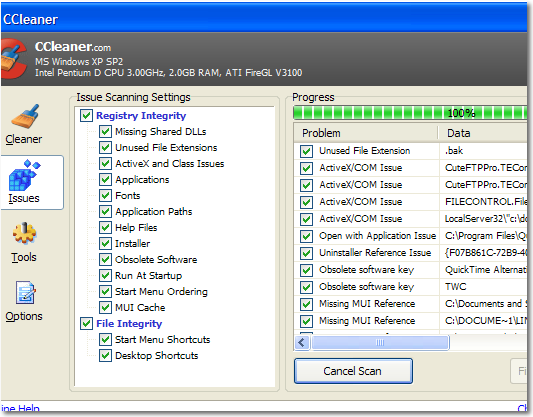Open the Cleaner section brush icon
The height and width of the screenshot is (417, 533).
coord(25,117)
